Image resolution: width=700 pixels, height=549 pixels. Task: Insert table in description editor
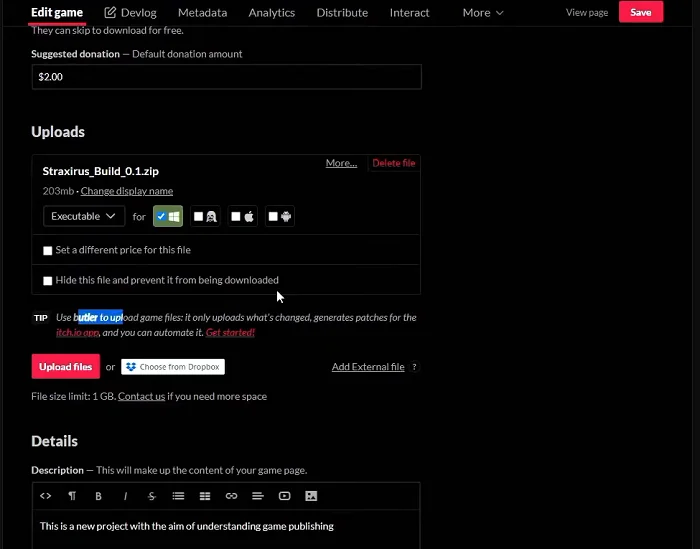click(x=205, y=496)
